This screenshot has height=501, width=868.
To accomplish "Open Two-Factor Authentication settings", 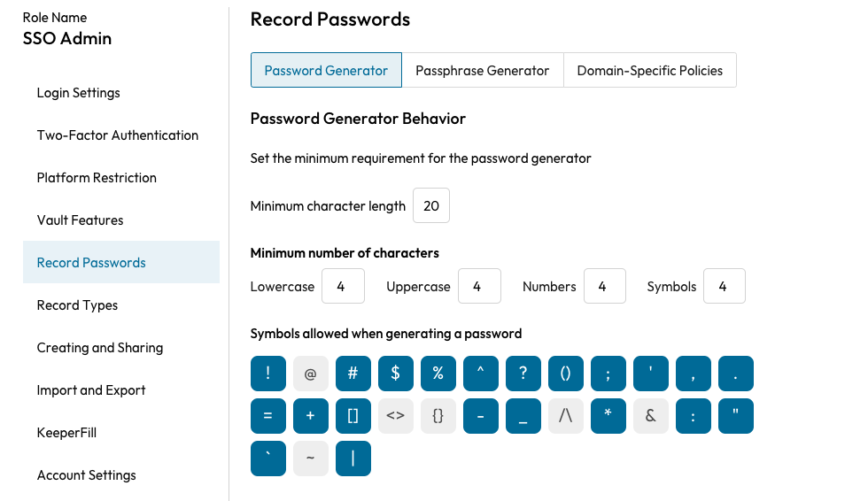I will tap(118, 135).
